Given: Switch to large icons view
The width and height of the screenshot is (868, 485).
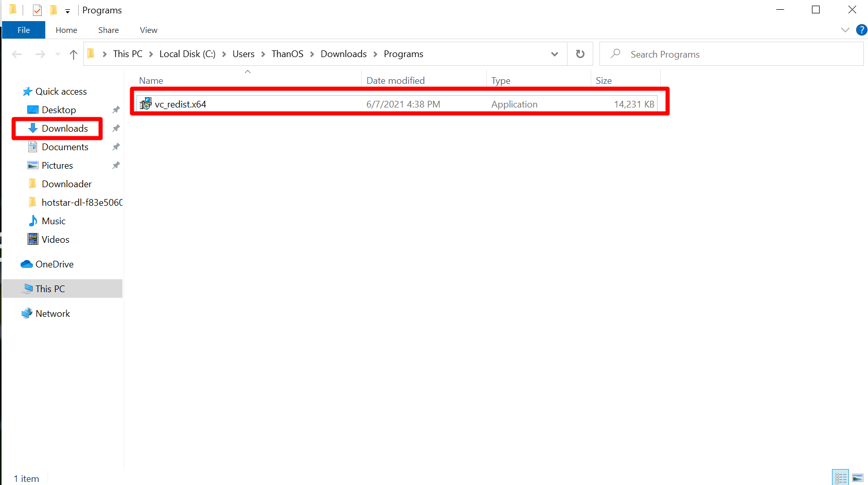Looking at the screenshot, I should point(857,478).
